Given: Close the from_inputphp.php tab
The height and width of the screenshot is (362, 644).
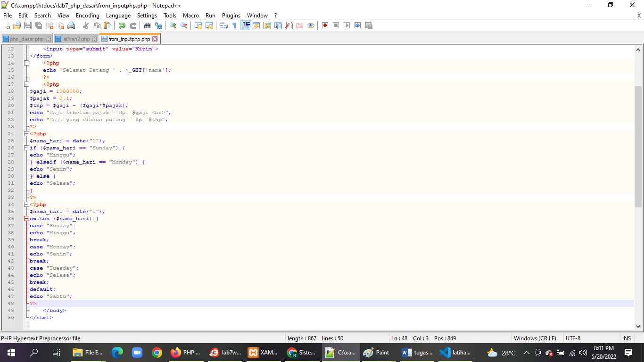Looking at the screenshot, I should pos(155,39).
